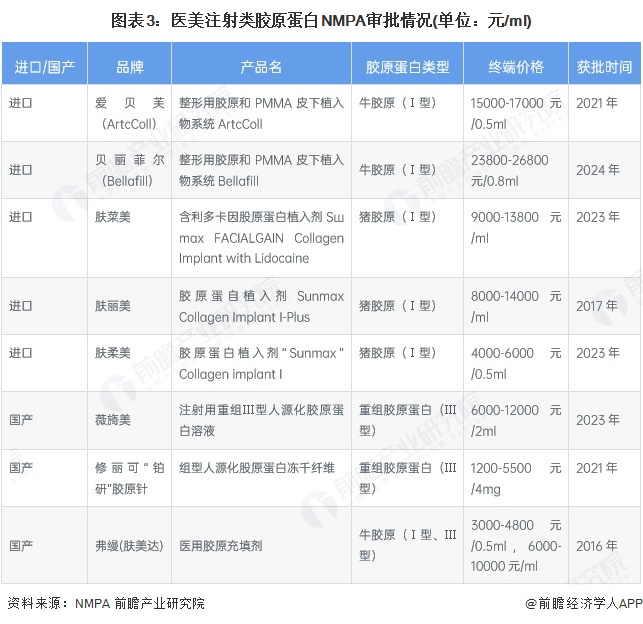
Task: Click approval year '2023年' in 肤柔美 row
Action: click(597, 353)
